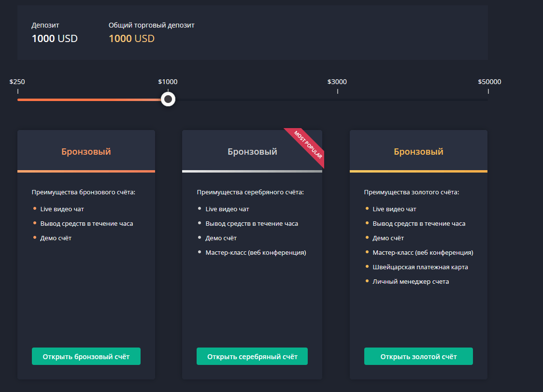Screen dimensions: 543x392
Task: Click the $1000 label above the slider
Action: click(168, 82)
